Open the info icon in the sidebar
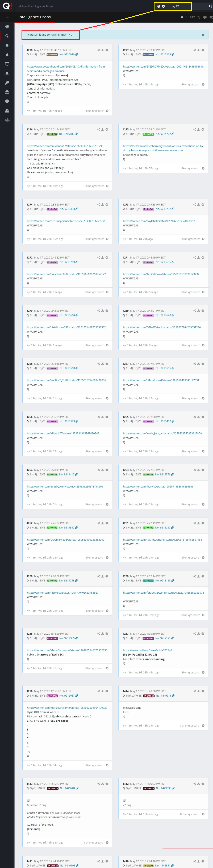Screen dimensions: 213x868 (x=7, y=101)
